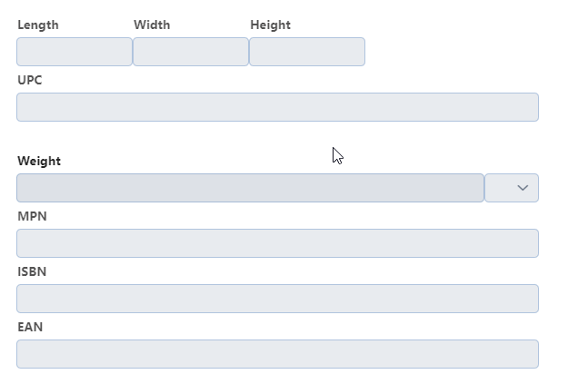Click the bold Weight label
Image resolution: width=588 pixels, height=374 pixels.
[x=39, y=161]
